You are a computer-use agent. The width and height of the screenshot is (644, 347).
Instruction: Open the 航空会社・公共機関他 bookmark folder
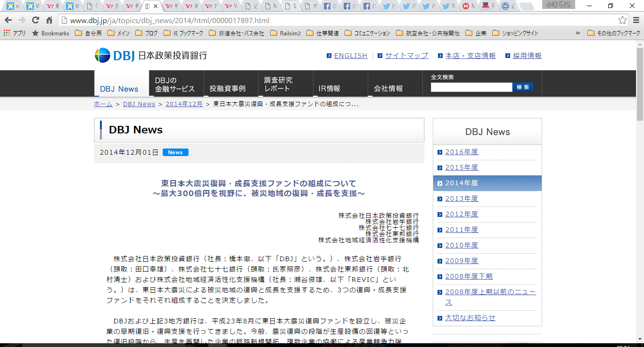coord(428,33)
